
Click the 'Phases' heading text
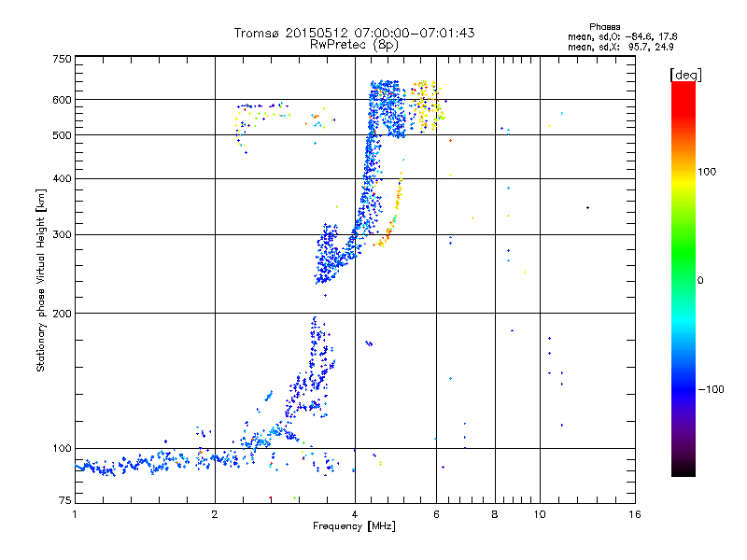pyautogui.click(x=604, y=27)
